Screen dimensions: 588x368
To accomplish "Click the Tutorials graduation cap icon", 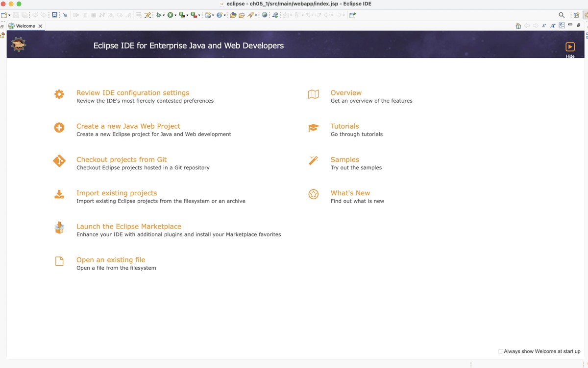I will (x=313, y=128).
